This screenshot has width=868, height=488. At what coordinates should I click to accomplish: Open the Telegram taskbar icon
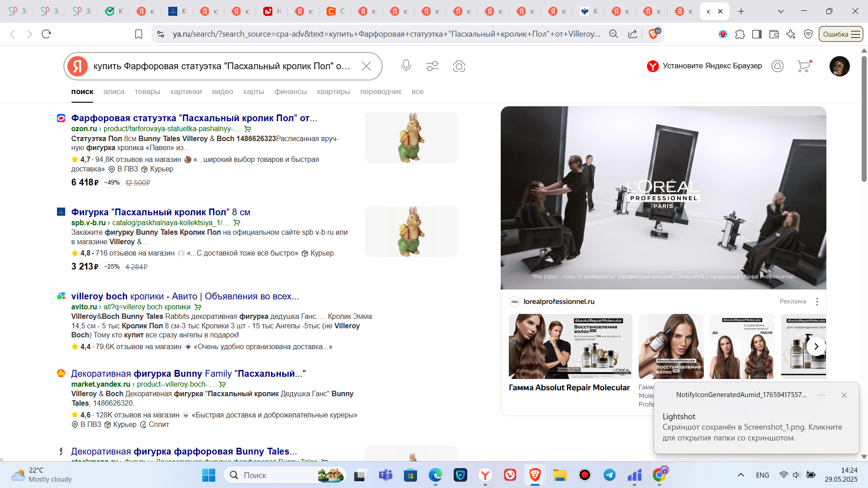point(609,475)
